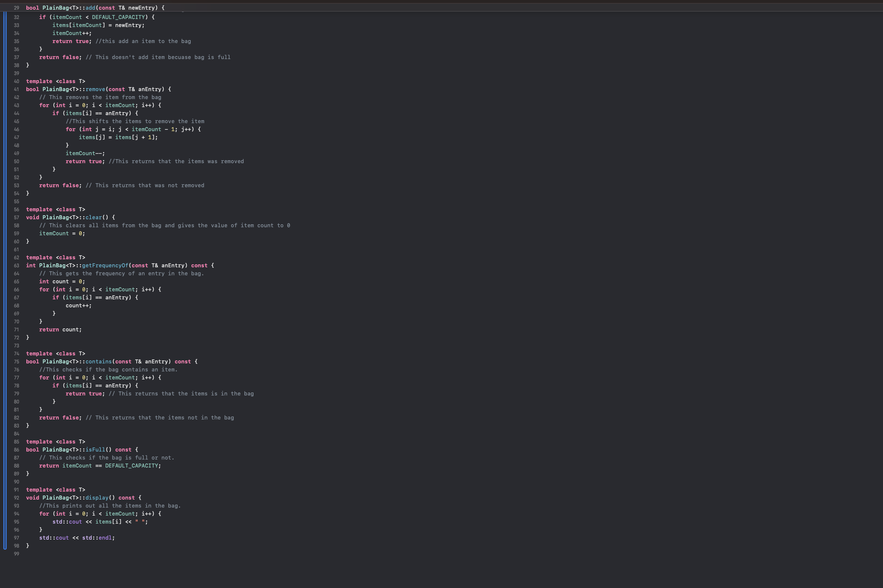Click line number 57 in the gutter

point(16,218)
